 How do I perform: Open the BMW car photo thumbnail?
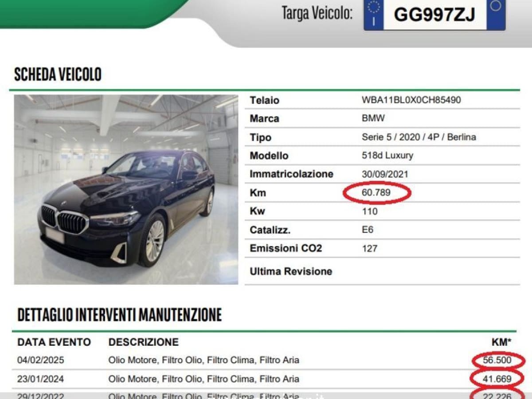(126, 189)
